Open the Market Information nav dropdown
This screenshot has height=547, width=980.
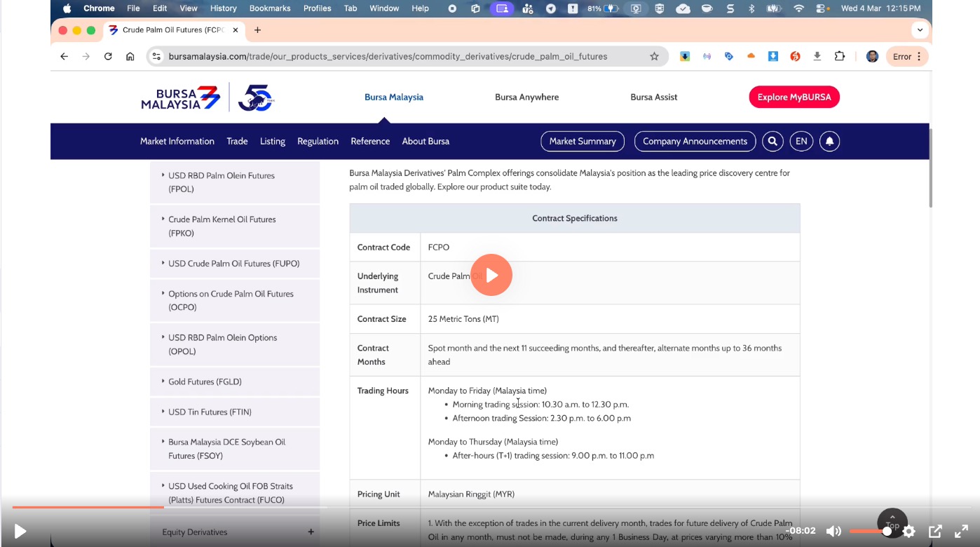tap(177, 141)
